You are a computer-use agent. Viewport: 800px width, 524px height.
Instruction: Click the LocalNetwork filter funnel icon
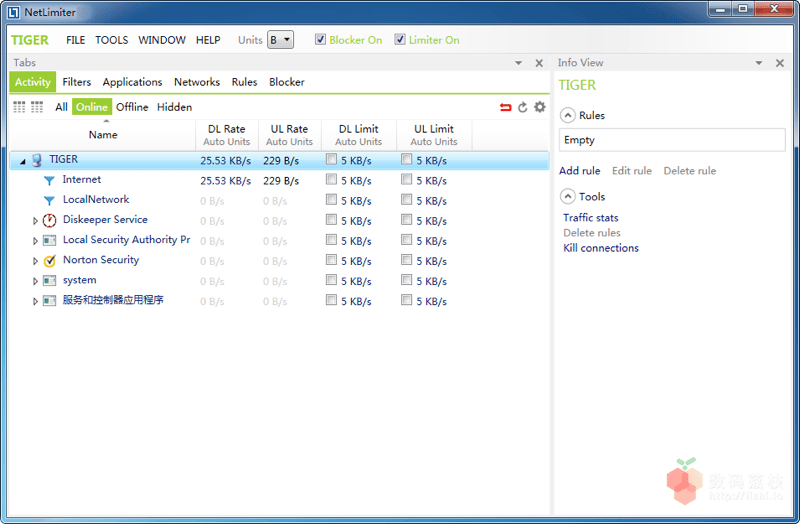click(x=49, y=200)
